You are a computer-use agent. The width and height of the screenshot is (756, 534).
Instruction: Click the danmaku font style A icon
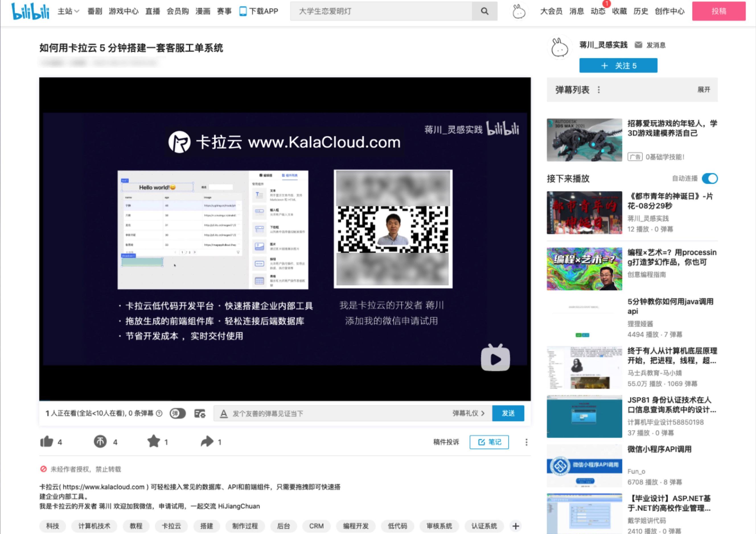point(224,414)
